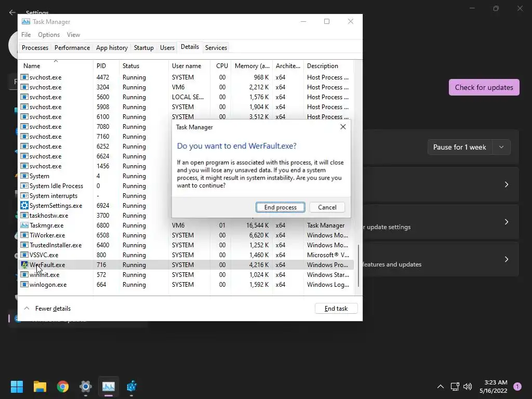Switch to the App history tab

(x=112, y=47)
